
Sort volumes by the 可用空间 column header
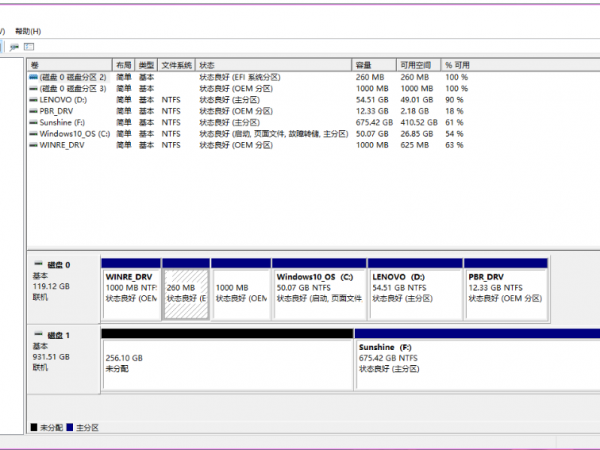(415, 65)
